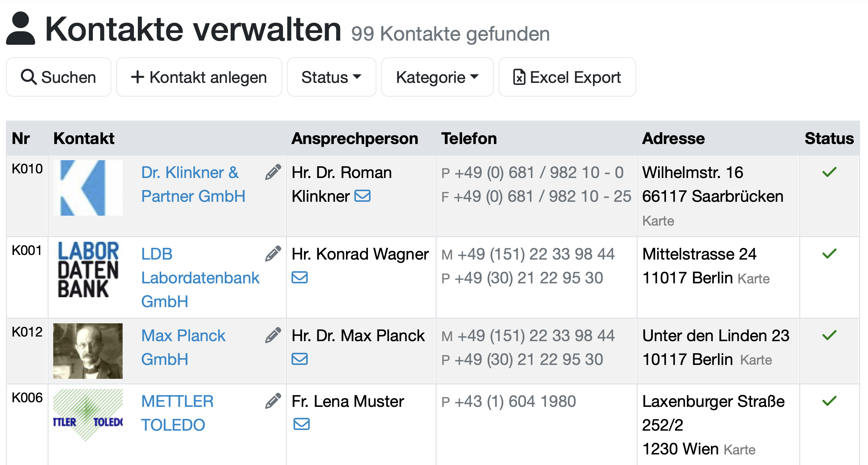Image resolution: width=868 pixels, height=465 pixels.
Task: Open the edit pencil for Dr. Klinkner & Partner GmbH
Action: point(273,172)
